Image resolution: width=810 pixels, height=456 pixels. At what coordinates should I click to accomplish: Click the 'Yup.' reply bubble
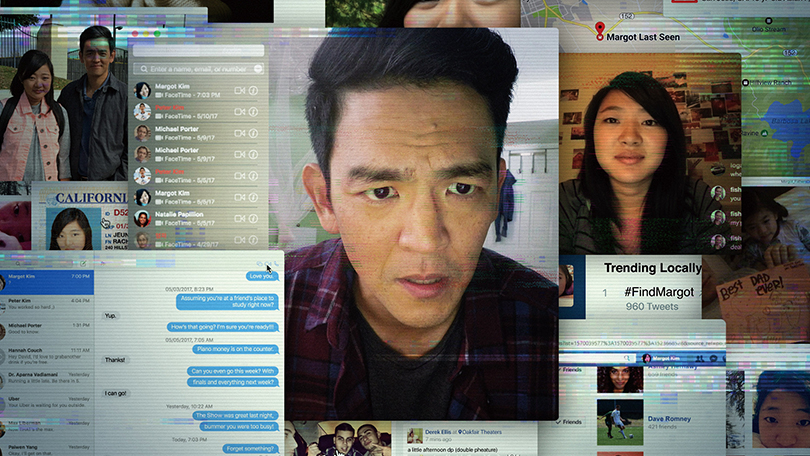coord(110,316)
